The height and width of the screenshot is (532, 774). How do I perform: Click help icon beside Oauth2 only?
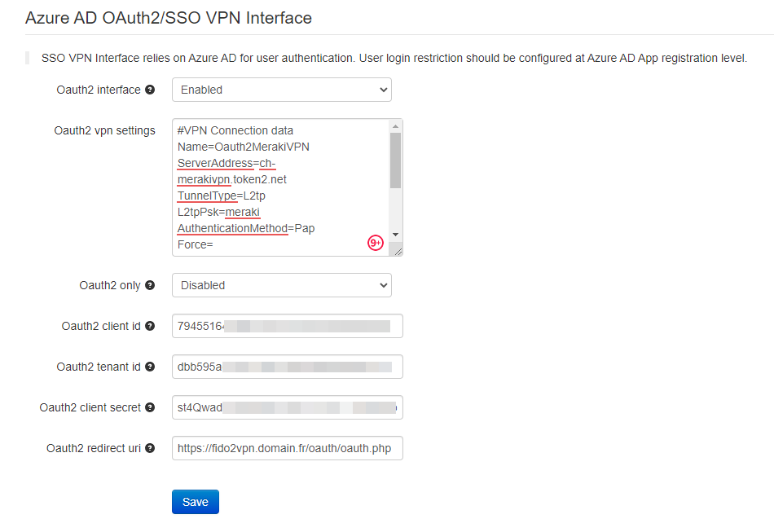pyautogui.click(x=150, y=285)
